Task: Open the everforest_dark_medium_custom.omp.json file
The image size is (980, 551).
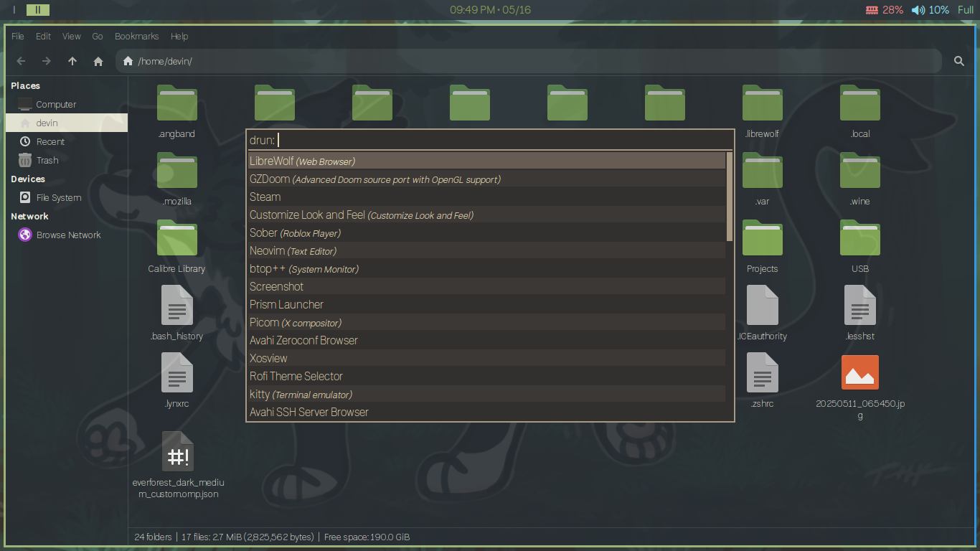Action: click(176, 451)
